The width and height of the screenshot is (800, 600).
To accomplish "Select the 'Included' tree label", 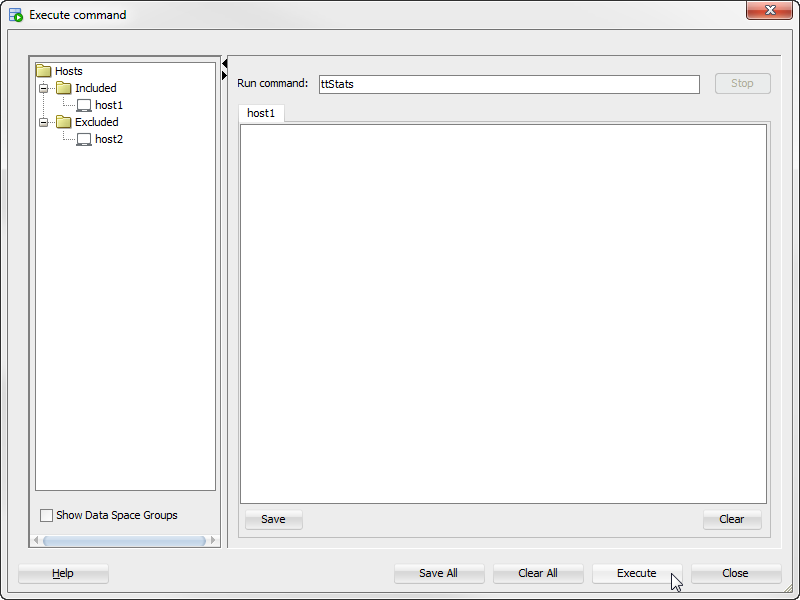I will [x=96, y=88].
